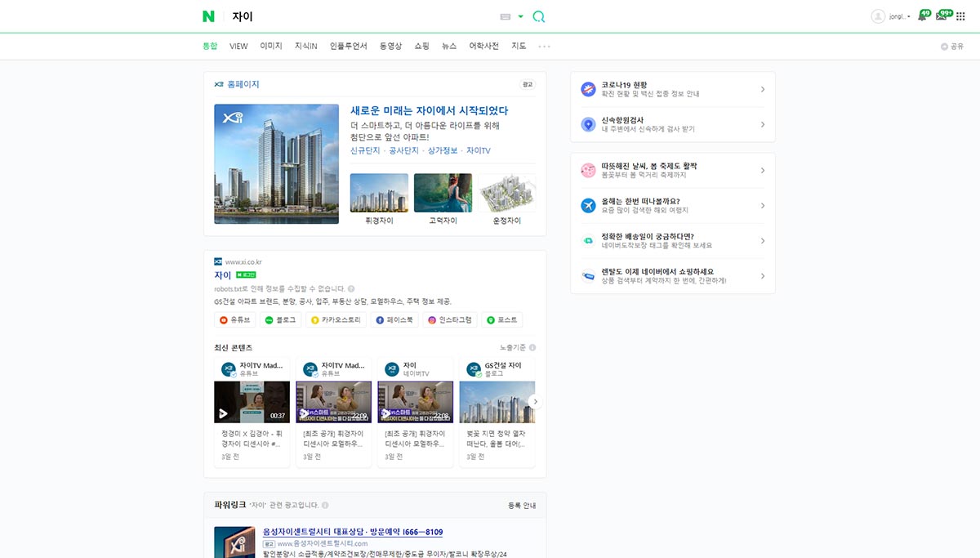Open the 카카오스토리 channel button
The width and height of the screenshot is (980, 558).
[x=336, y=320]
